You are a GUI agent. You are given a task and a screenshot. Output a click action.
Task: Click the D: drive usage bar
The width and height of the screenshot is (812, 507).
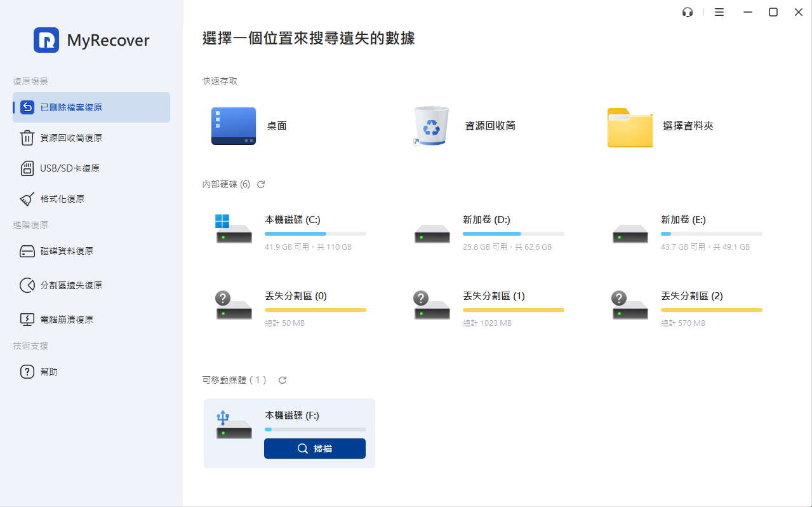click(x=514, y=234)
